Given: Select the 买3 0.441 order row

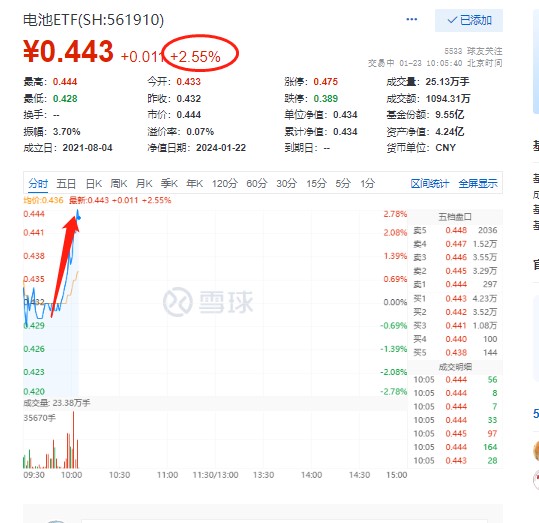Looking at the screenshot, I should (x=455, y=326).
